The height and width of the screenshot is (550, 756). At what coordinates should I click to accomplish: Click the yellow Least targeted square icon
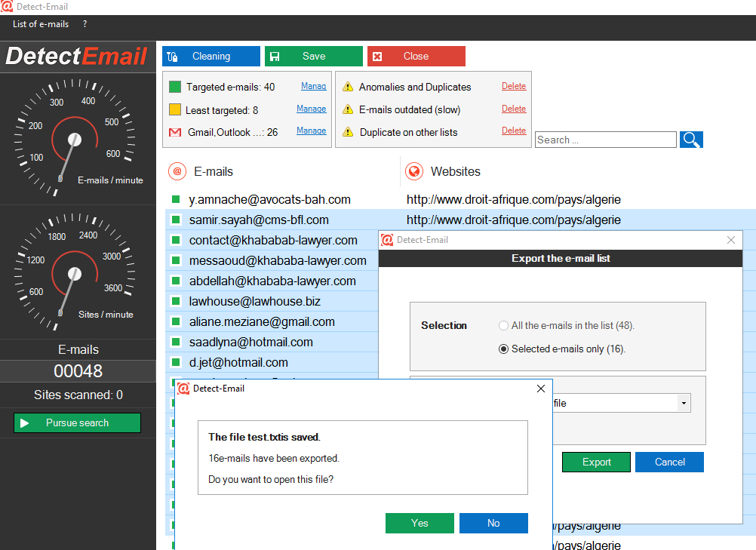[175, 109]
